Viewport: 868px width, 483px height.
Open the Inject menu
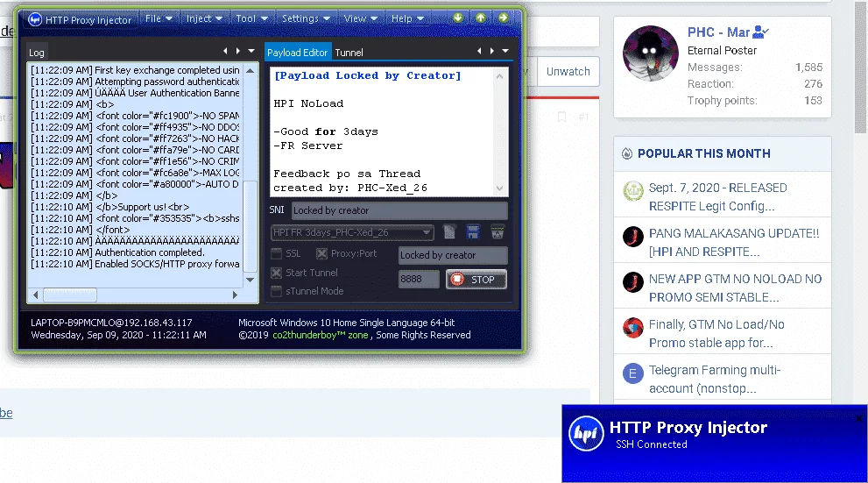point(204,18)
